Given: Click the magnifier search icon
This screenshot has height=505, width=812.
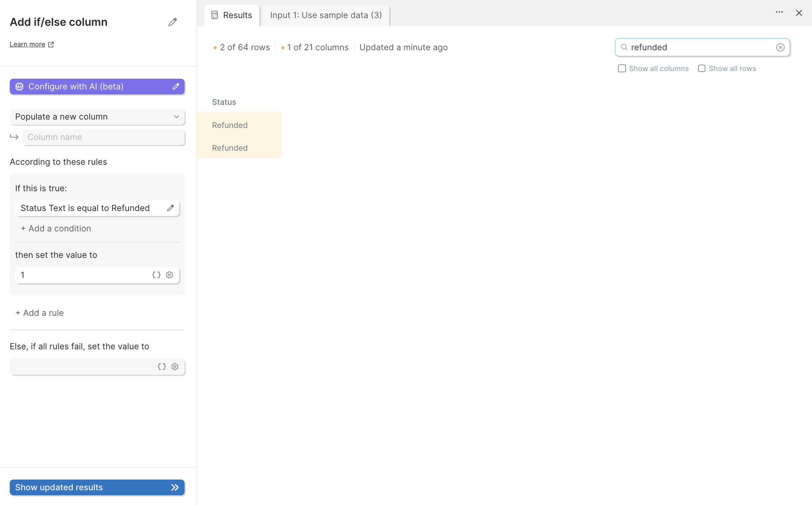Looking at the screenshot, I should (624, 47).
